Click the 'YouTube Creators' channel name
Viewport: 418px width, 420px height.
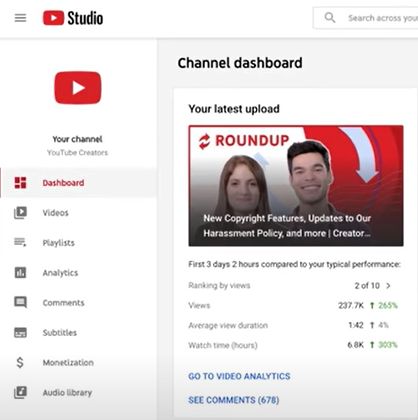pyautogui.click(x=77, y=153)
